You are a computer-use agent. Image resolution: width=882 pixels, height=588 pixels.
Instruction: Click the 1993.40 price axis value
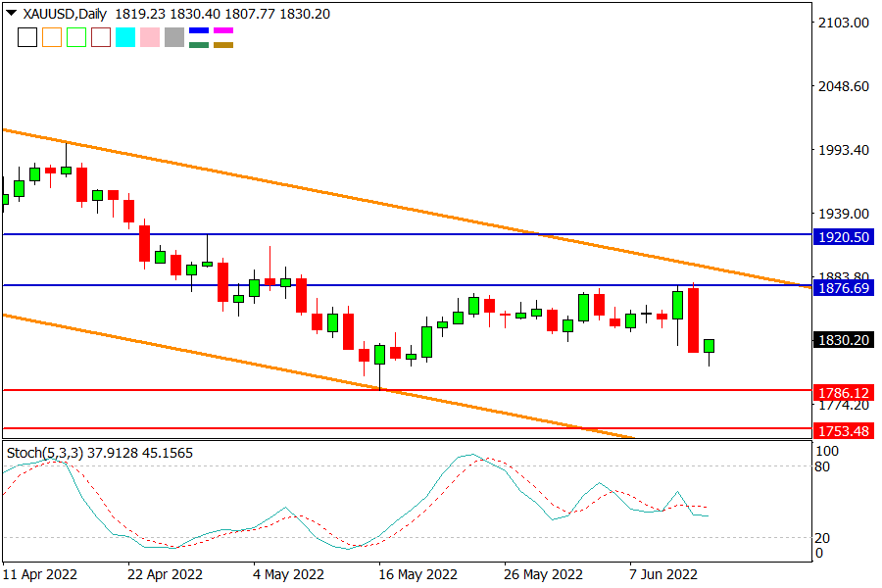click(x=844, y=150)
